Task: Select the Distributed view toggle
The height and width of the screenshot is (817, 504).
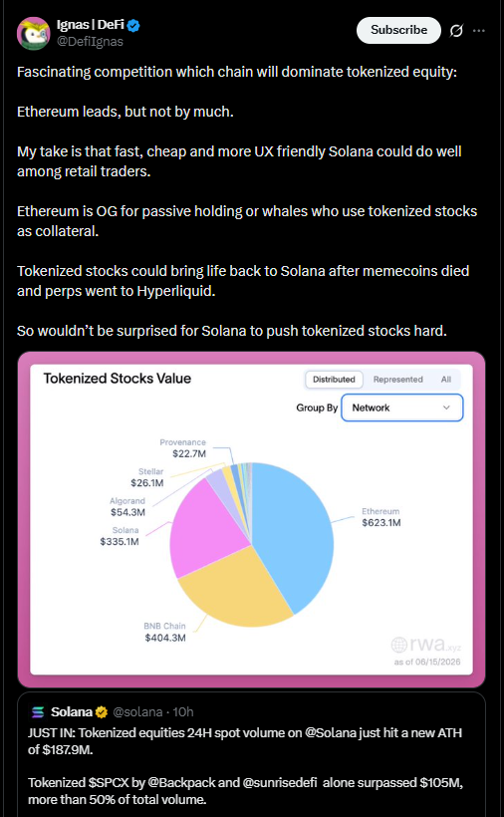Action: (334, 380)
